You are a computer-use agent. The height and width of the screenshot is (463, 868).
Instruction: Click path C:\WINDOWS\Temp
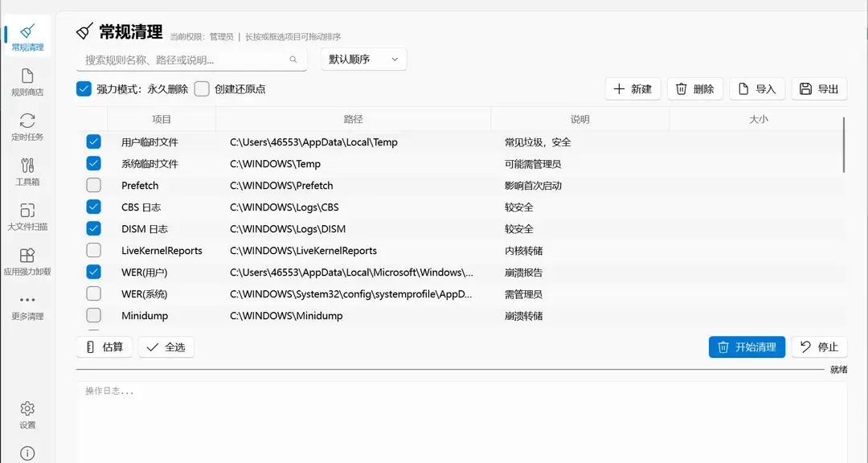[275, 164]
